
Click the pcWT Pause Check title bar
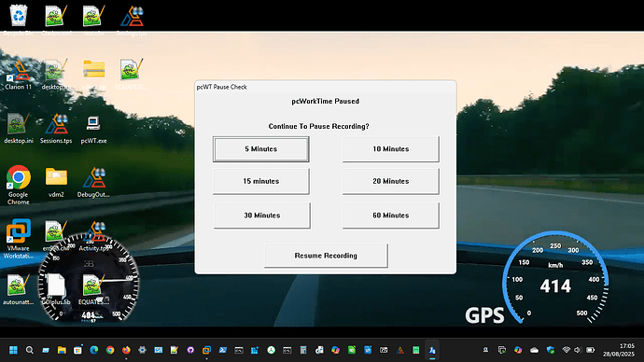pos(325,87)
